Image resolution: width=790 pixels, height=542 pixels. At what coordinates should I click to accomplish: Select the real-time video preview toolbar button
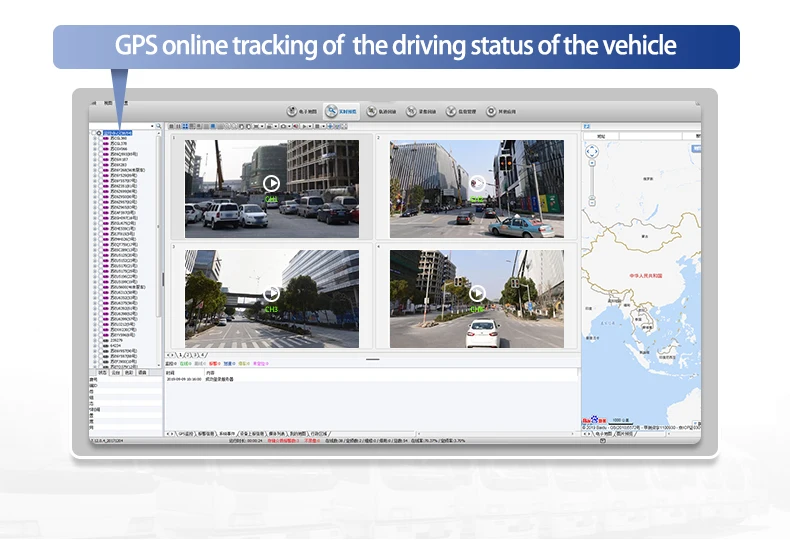click(332, 111)
